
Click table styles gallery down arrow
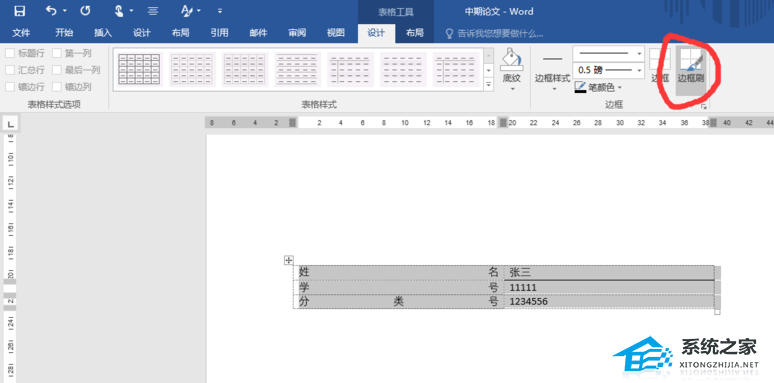489,70
